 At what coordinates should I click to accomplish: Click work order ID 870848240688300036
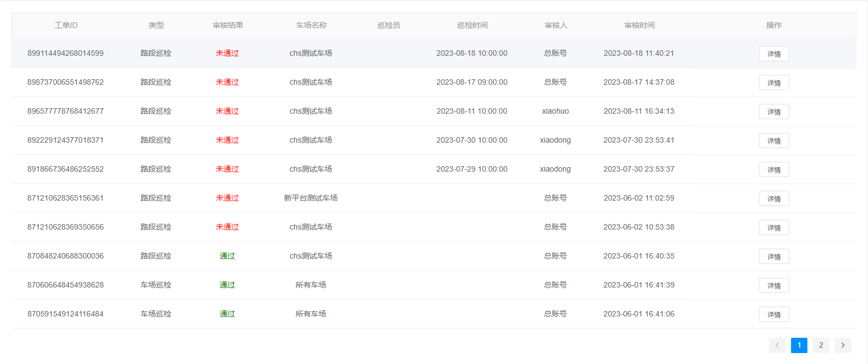pyautogui.click(x=66, y=256)
